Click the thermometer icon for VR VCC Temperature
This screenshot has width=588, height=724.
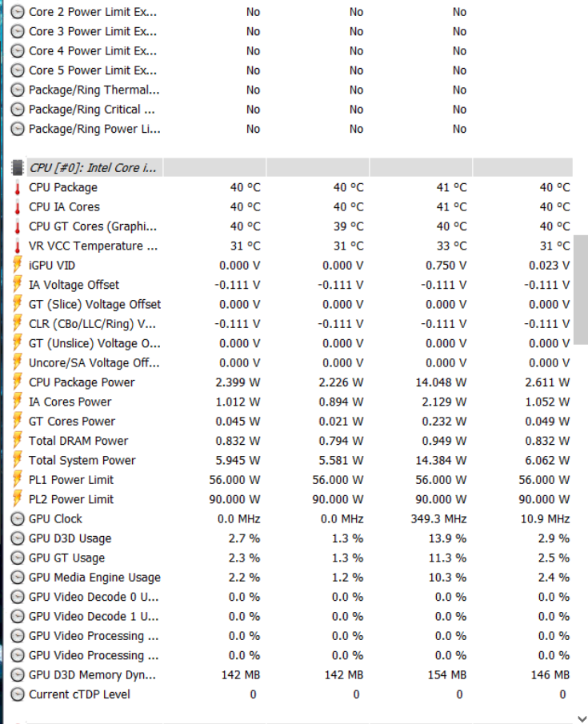pyautogui.click(x=18, y=246)
